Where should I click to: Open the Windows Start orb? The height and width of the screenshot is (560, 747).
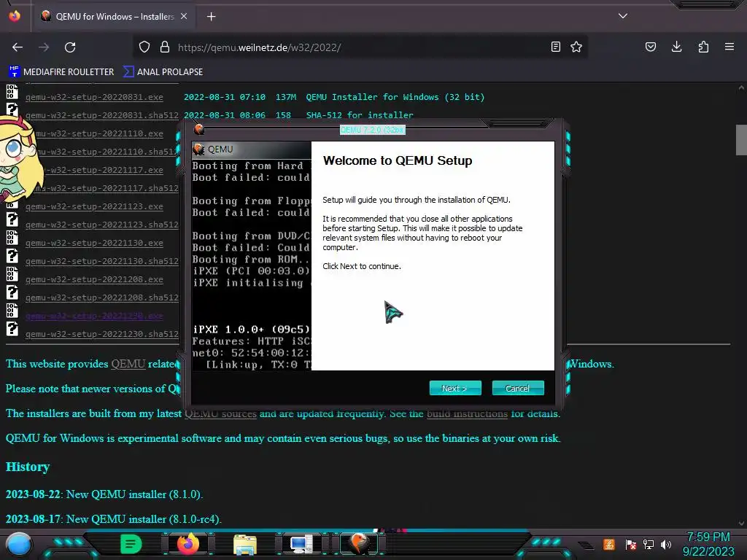(19, 545)
